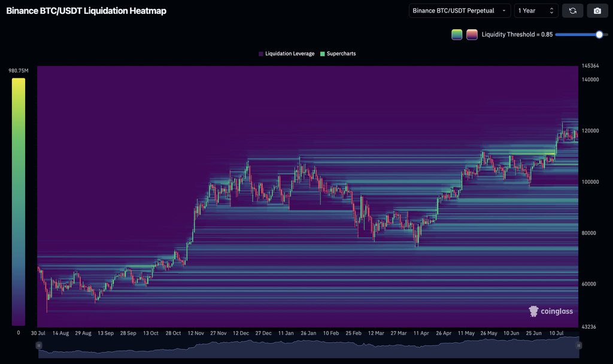Click the '29 Aug' date axis label
The height and width of the screenshot is (364, 613).
click(x=83, y=333)
